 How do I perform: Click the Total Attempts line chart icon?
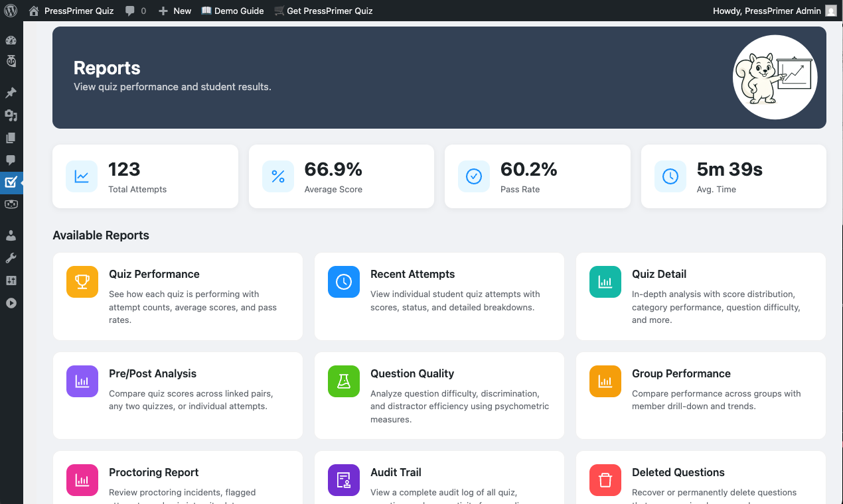coord(82,176)
